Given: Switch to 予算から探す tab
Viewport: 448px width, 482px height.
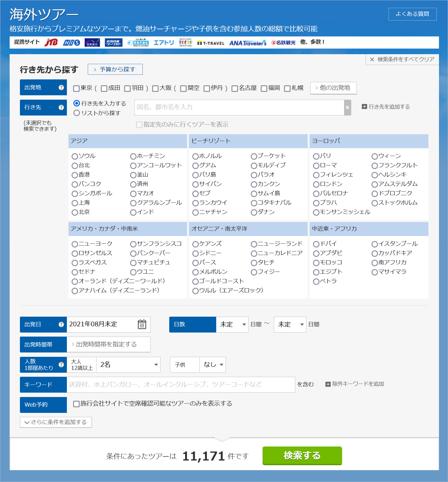Looking at the screenshot, I should click(x=115, y=69).
